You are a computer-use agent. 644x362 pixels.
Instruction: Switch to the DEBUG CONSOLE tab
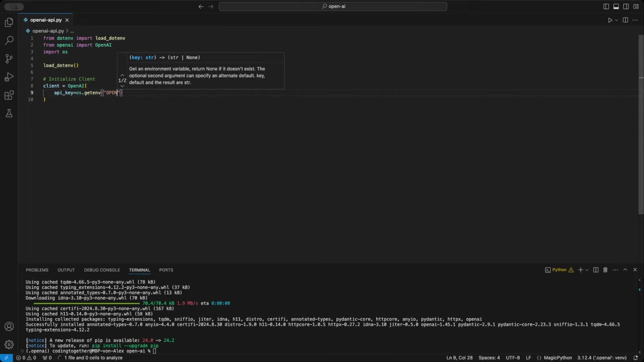pos(102,270)
